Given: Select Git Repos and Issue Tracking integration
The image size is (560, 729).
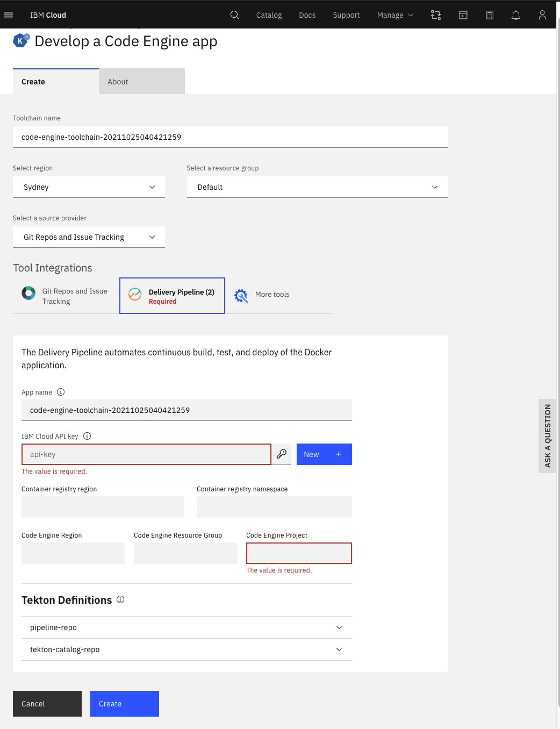Looking at the screenshot, I should click(x=66, y=296).
